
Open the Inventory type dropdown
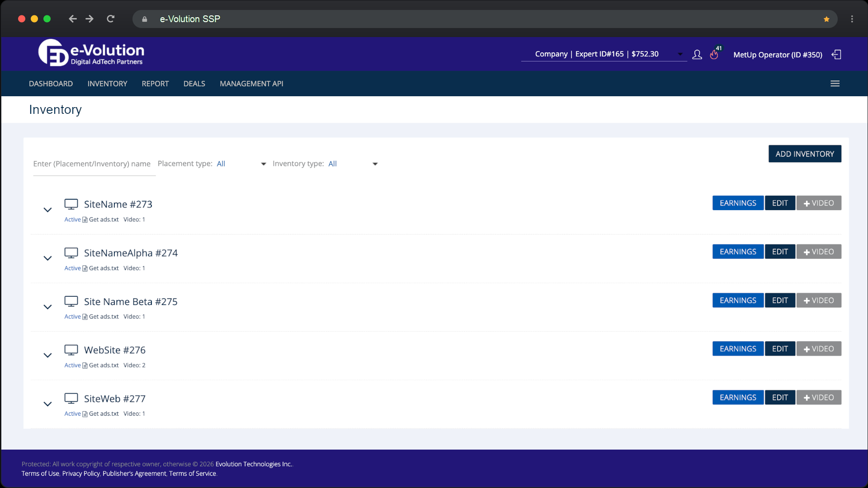coord(354,164)
